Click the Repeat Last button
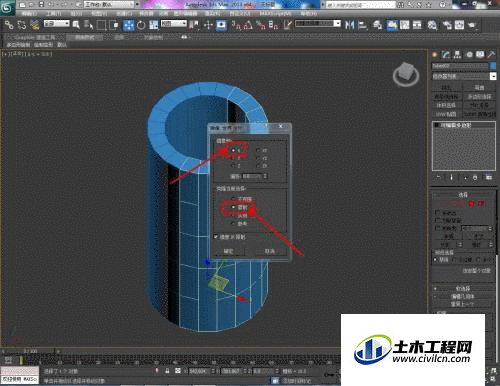Screen dimensions: 500x386 click(x=463, y=304)
